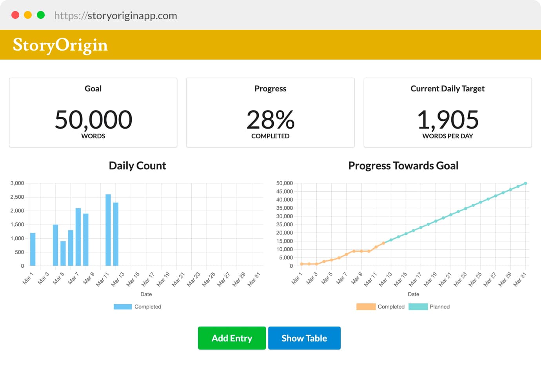This screenshot has height=392, width=541.
Task: Click the 45,000 axis label in Progress chart
Action: click(x=285, y=191)
